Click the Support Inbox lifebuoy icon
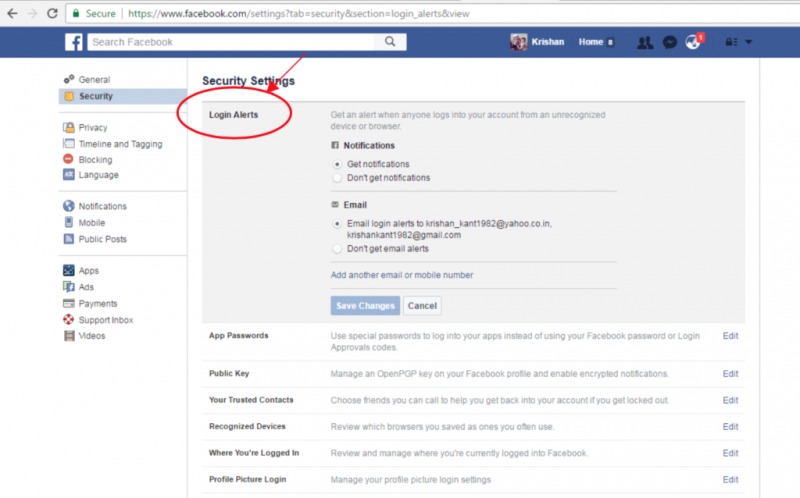 [x=68, y=319]
